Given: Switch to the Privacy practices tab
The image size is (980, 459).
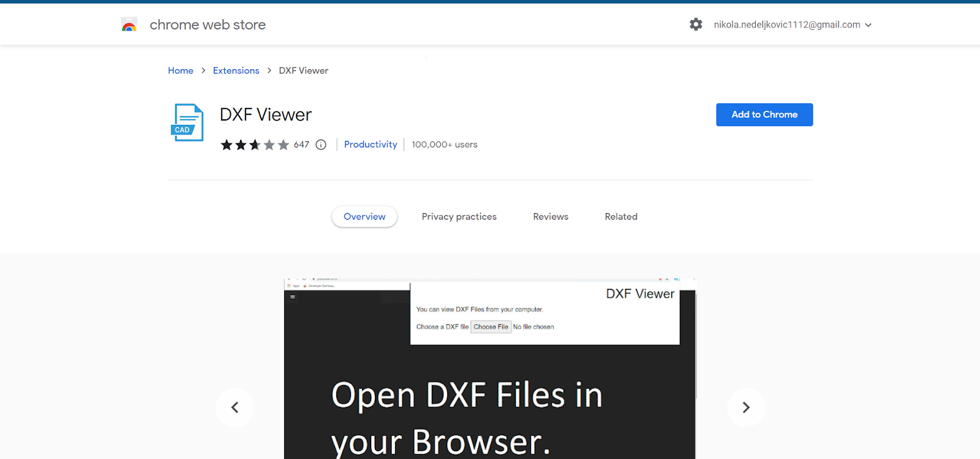Looking at the screenshot, I should [x=459, y=217].
